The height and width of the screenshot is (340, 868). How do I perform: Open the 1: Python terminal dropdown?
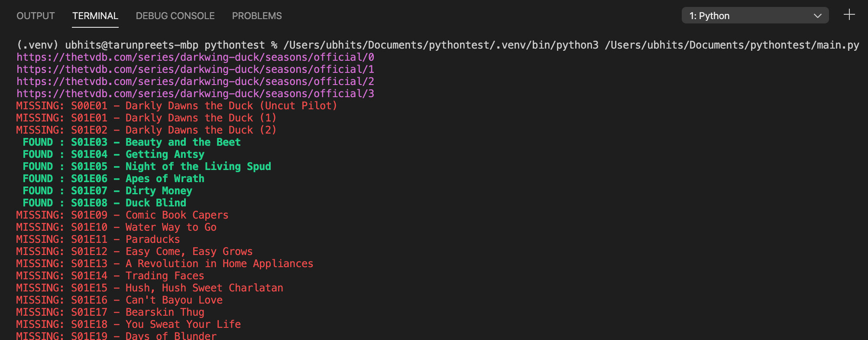(x=755, y=16)
